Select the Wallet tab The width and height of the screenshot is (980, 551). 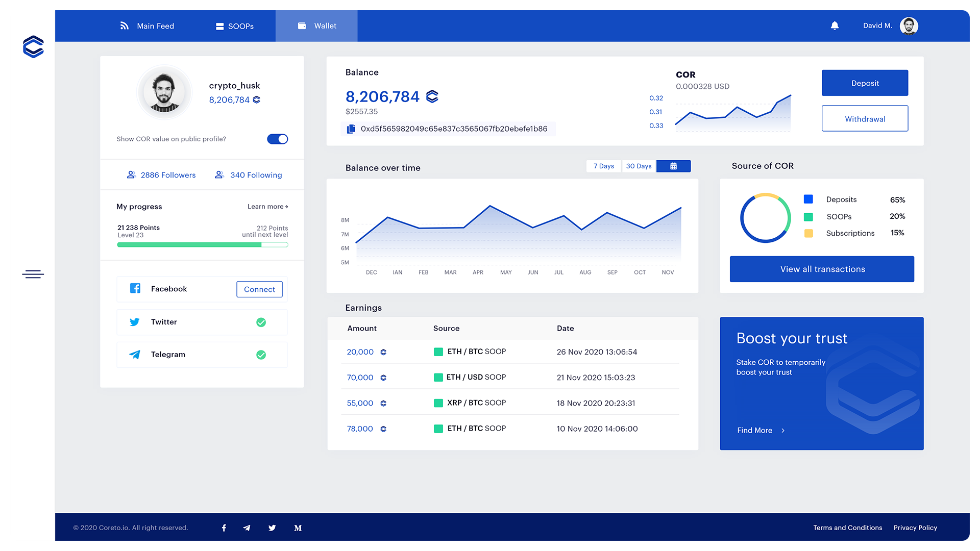(x=316, y=26)
